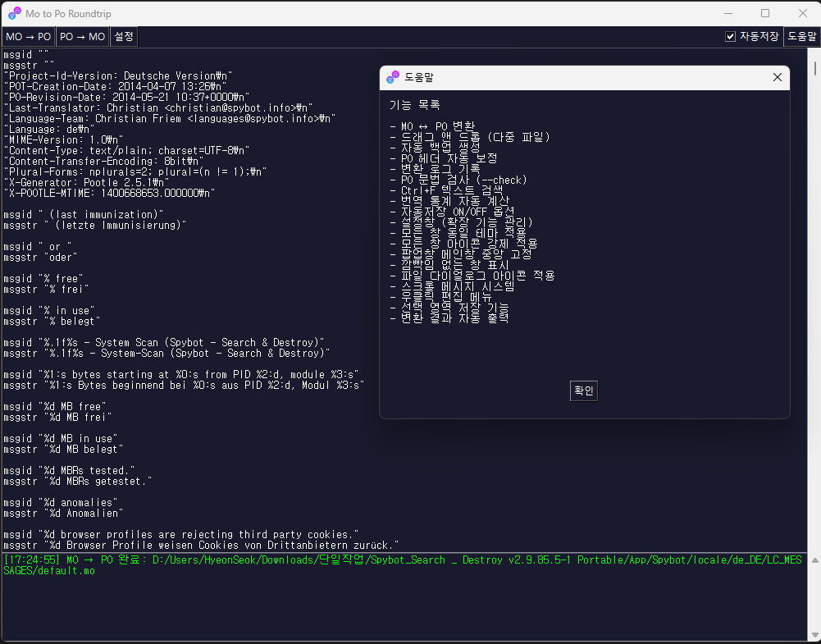This screenshot has height=644, width=821.
Task: Click the Project-Id-Version header line
Action: (x=118, y=76)
